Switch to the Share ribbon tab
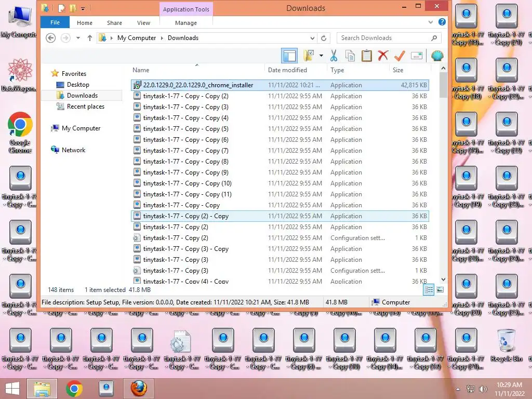The image size is (532, 399). click(x=114, y=23)
